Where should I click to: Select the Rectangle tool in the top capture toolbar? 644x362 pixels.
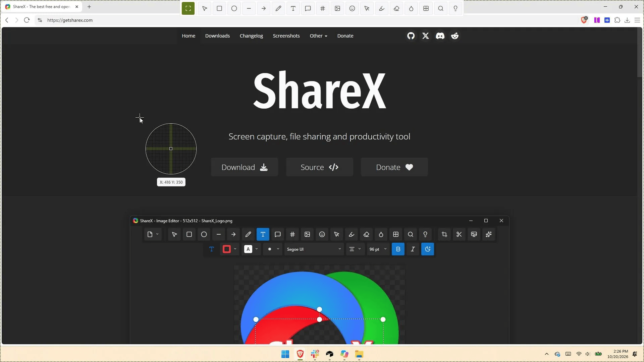(x=219, y=9)
